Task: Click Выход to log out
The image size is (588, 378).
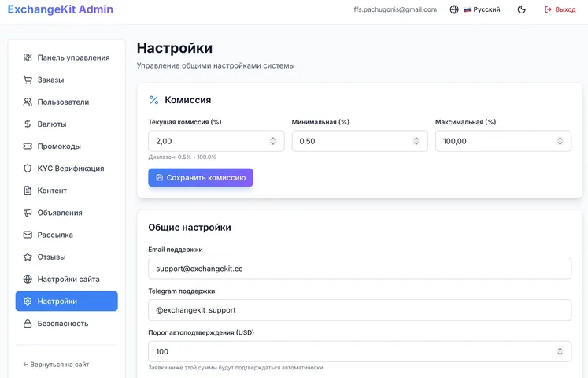Action: 560,9
